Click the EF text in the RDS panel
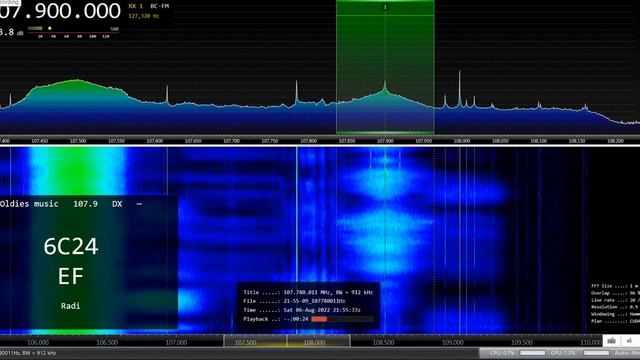 click(71, 276)
